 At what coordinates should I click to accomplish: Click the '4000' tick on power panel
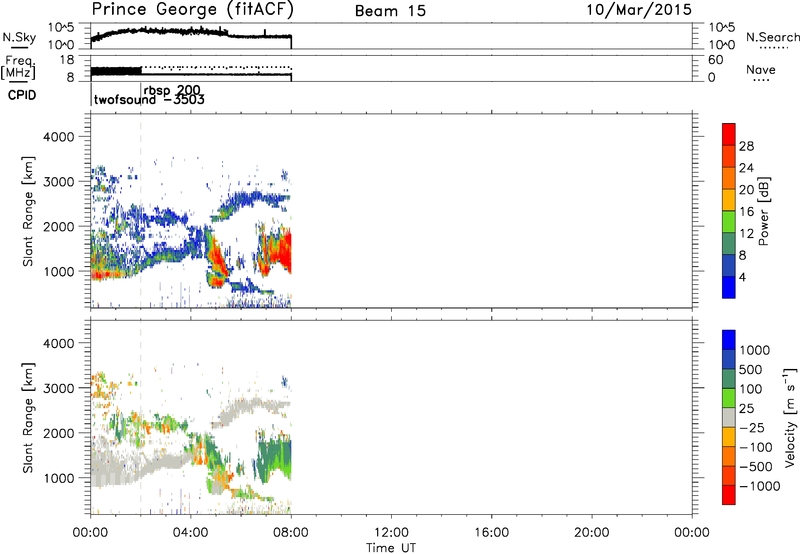(58, 137)
